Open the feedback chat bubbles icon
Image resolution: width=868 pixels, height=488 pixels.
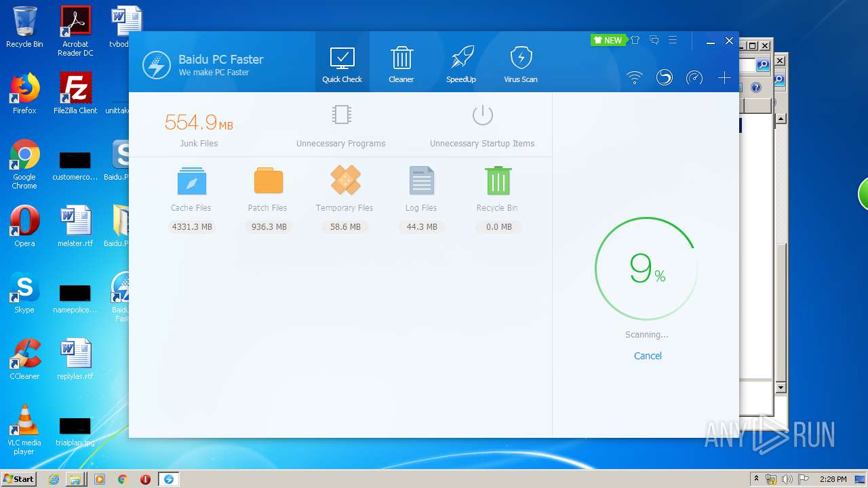654,41
